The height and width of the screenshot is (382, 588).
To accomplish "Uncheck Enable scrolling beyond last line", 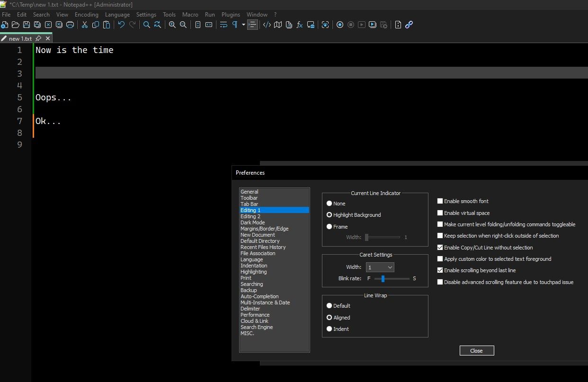I will 440,270.
